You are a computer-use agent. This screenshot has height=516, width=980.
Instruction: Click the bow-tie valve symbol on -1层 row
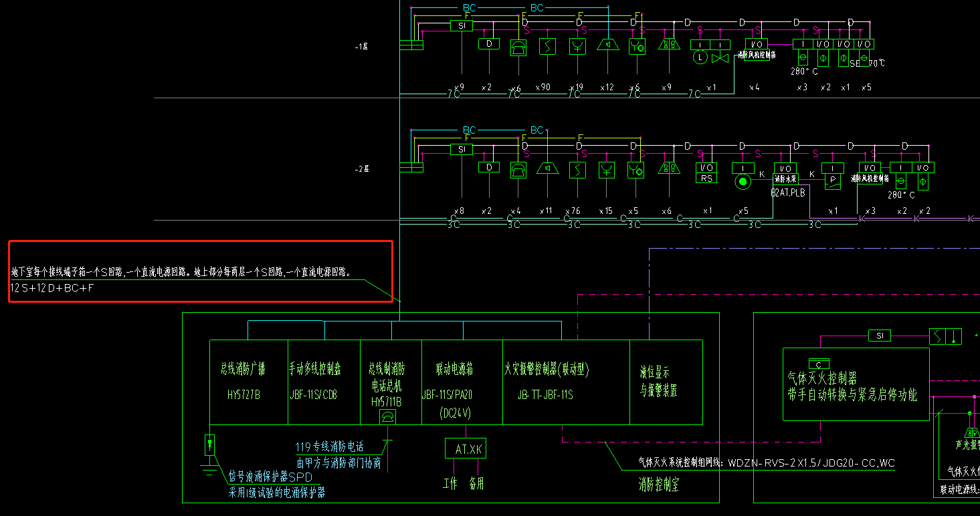coord(720,58)
